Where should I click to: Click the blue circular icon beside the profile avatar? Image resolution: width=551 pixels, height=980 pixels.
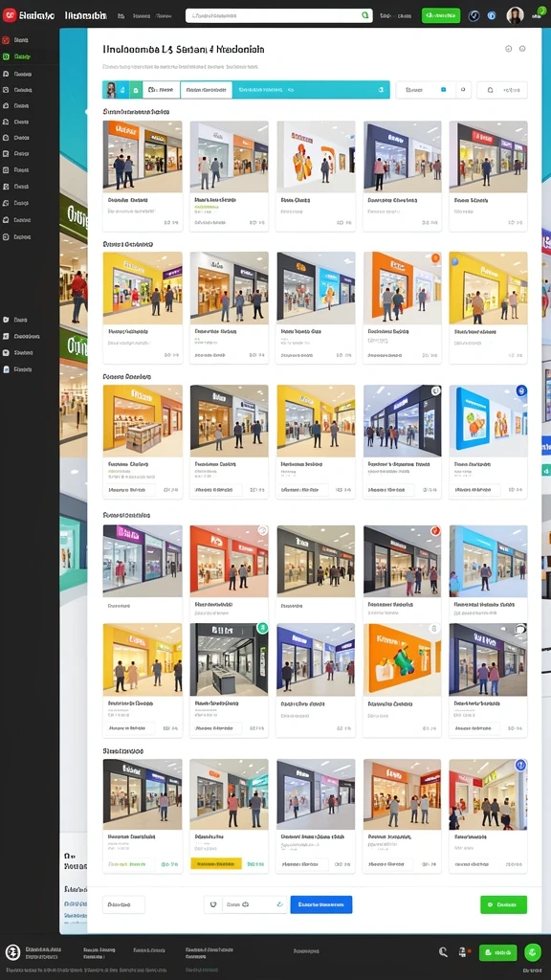click(x=491, y=15)
